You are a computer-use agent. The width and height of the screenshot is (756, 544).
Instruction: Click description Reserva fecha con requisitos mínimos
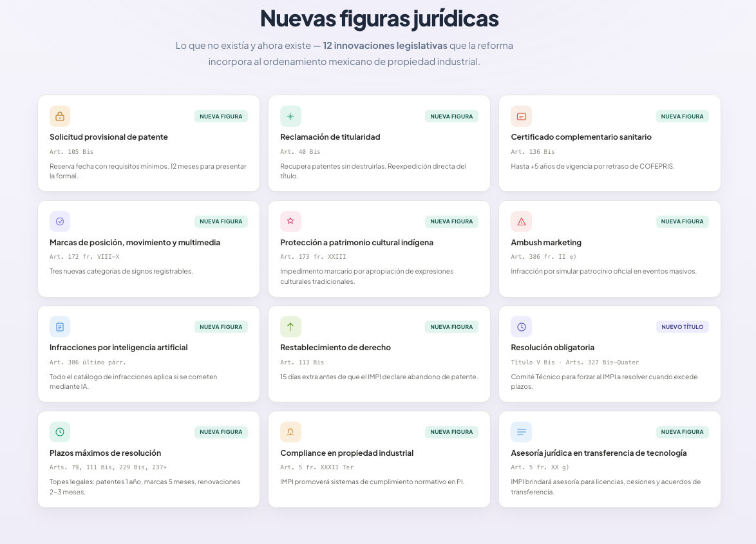pyautogui.click(x=148, y=171)
